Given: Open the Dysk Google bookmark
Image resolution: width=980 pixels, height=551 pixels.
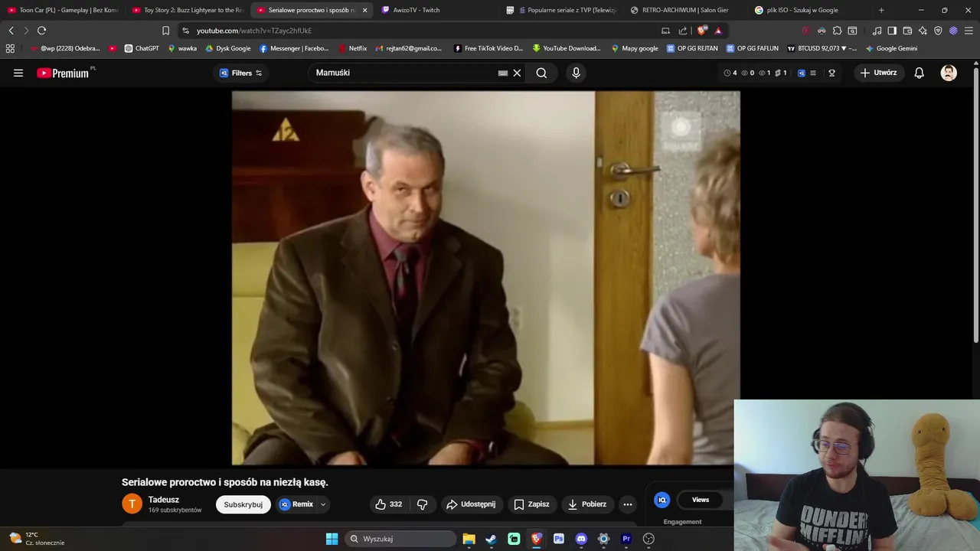Looking at the screenshot, I should 228,48.
